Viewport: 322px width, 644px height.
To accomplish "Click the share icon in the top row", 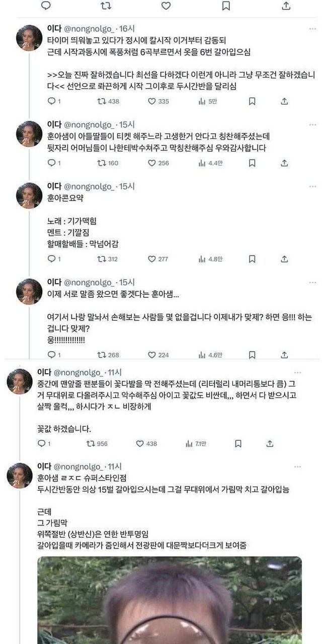I will coord(286,6).
